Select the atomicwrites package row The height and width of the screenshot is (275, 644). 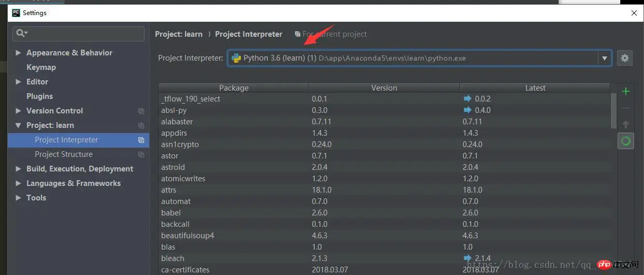tap(384, 179)
